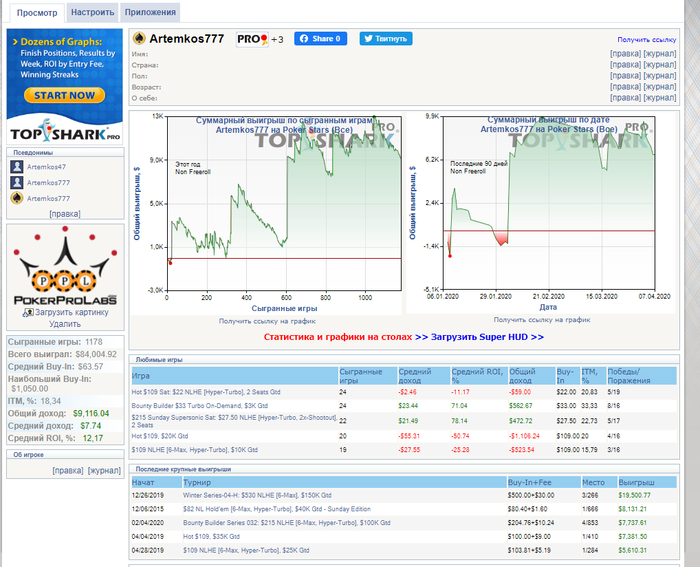Screen dimensions: 700x567
Task: Sort by ITM, % column header
Action: (x=593, y=376)
